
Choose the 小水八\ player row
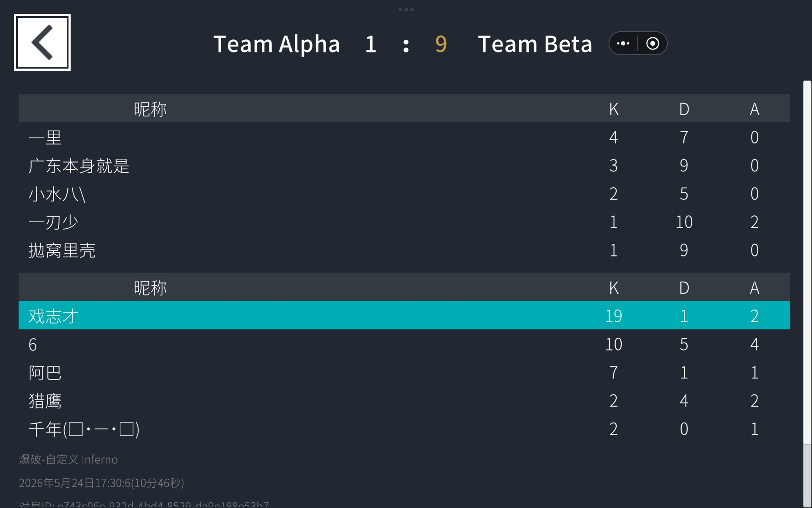(404, 194)
